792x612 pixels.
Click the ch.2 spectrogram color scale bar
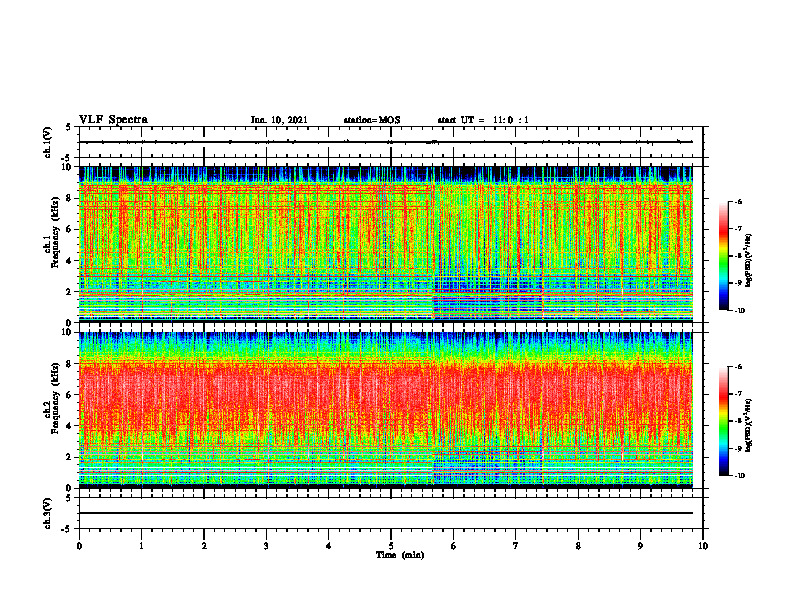(x=723, y=421)
